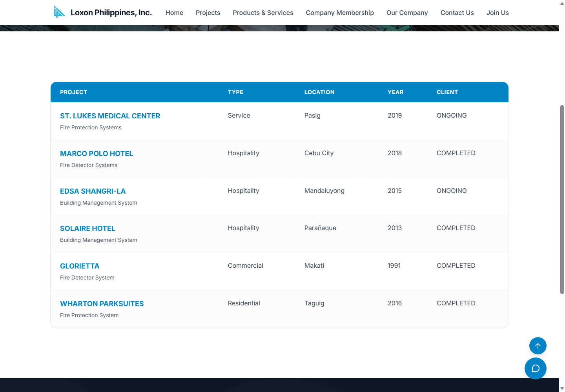This screenshot has height=392, width=565.
Task: Click the TYPE column header
Action: [x=235, y=92]
